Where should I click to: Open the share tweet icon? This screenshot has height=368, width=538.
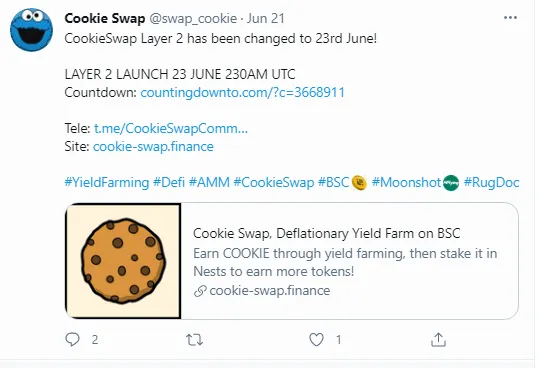pos(438,340)
